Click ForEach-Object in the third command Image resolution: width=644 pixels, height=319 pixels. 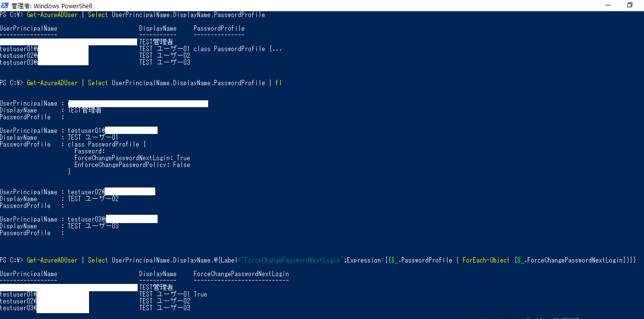pos(486,261)
